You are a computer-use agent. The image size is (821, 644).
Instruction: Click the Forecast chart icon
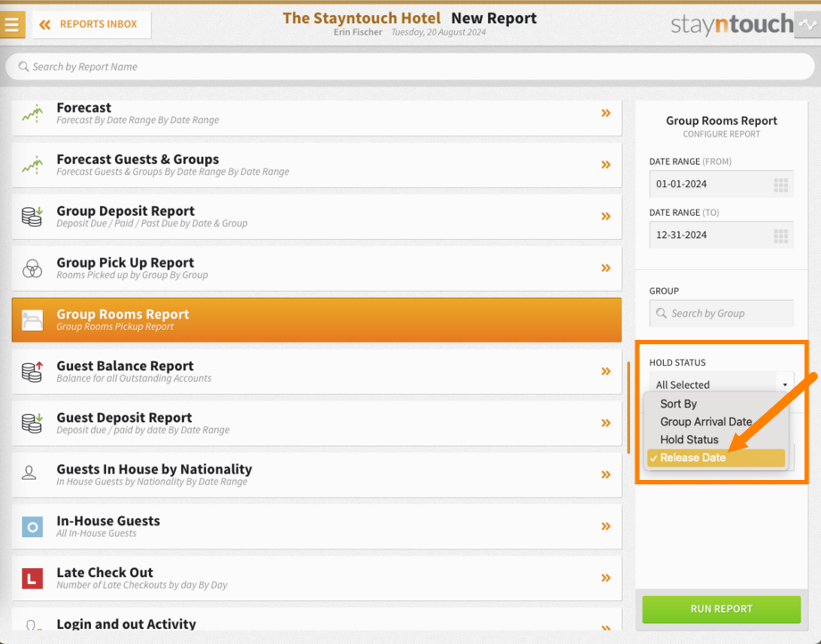pyautogui.click(x=32, y=113)
